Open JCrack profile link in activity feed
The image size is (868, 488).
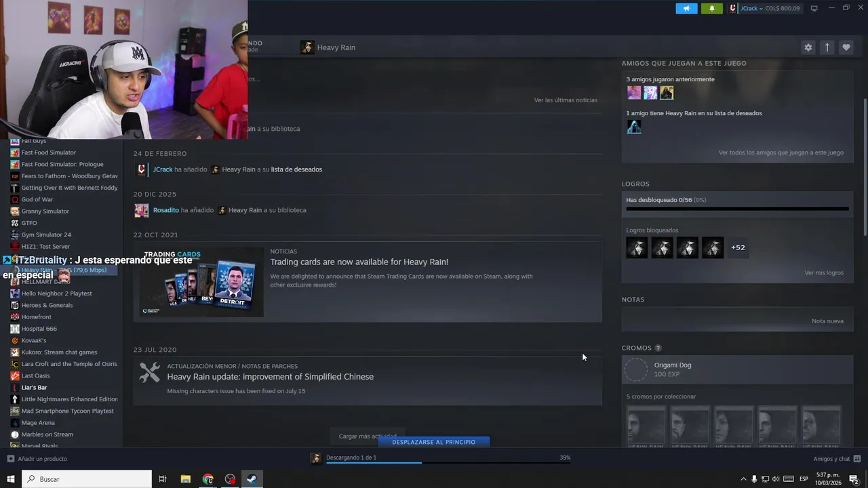(163, 169)
